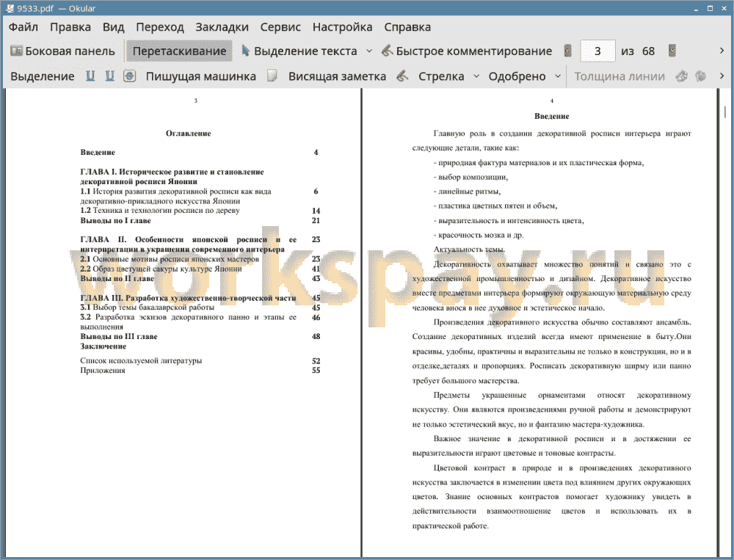Screen dimensions: 734x560
Task: Select the first underline annotation icon
Action: [90, 76]
